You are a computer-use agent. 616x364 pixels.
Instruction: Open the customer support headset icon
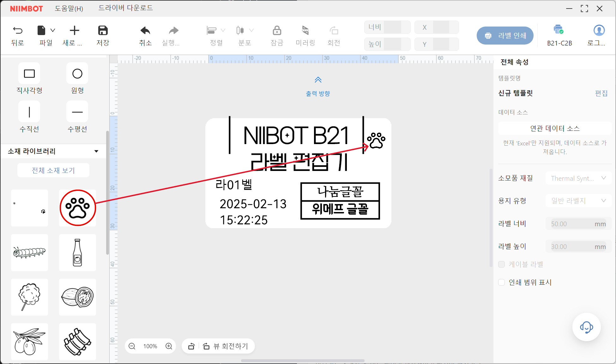[586, 327]
